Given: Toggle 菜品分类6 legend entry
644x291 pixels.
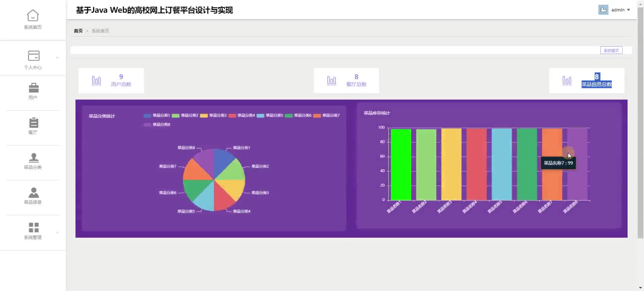Looking at the screenshot, I should [x=298, y=115].
